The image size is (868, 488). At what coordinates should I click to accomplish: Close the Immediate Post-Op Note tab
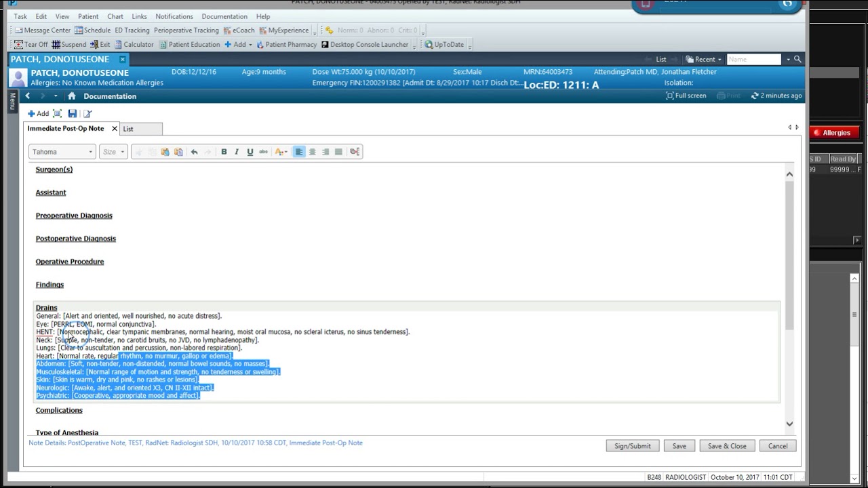pyautogui.click(x=115, y=129)
